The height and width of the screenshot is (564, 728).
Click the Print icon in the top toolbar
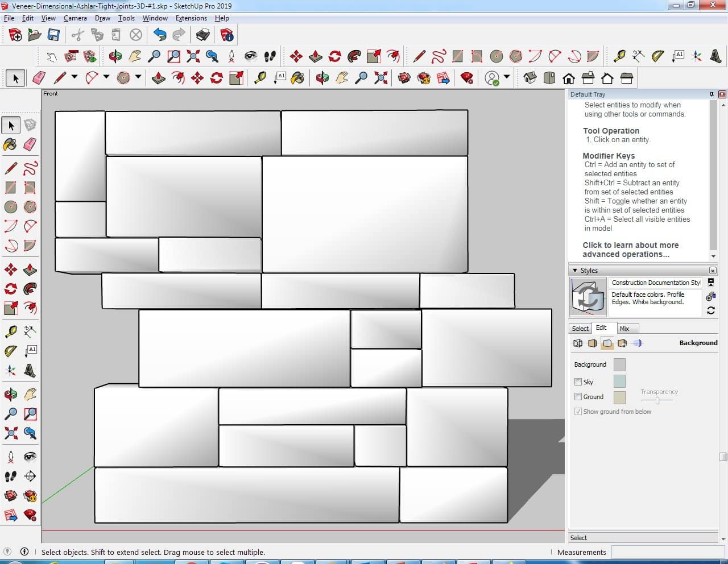point(202,35)
